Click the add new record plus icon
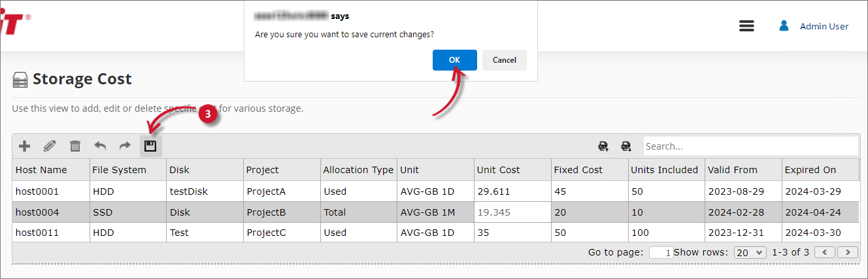 (24, 146)
